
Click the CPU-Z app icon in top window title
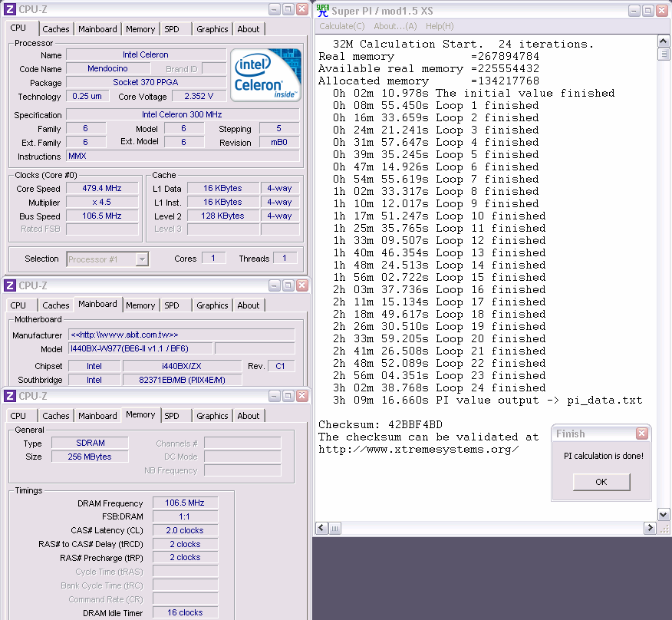point(10,9)
